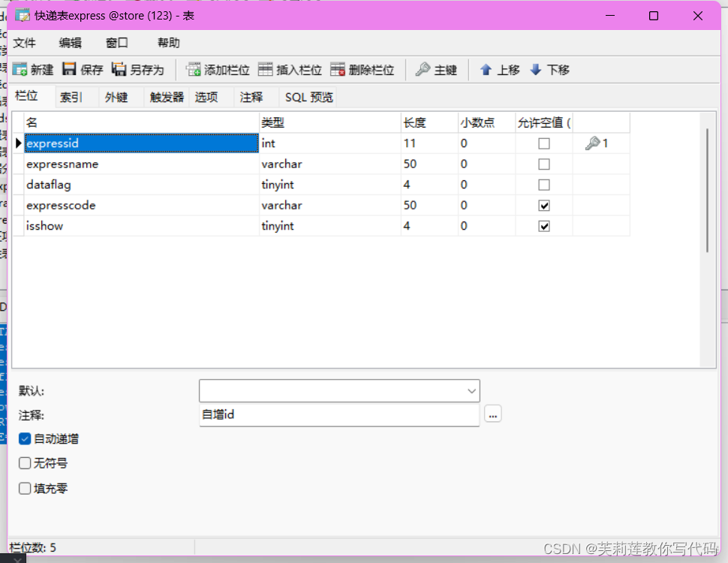728x563 pixels.
Task: Click the tinyint type cell of dataflag
Action: 330,185
